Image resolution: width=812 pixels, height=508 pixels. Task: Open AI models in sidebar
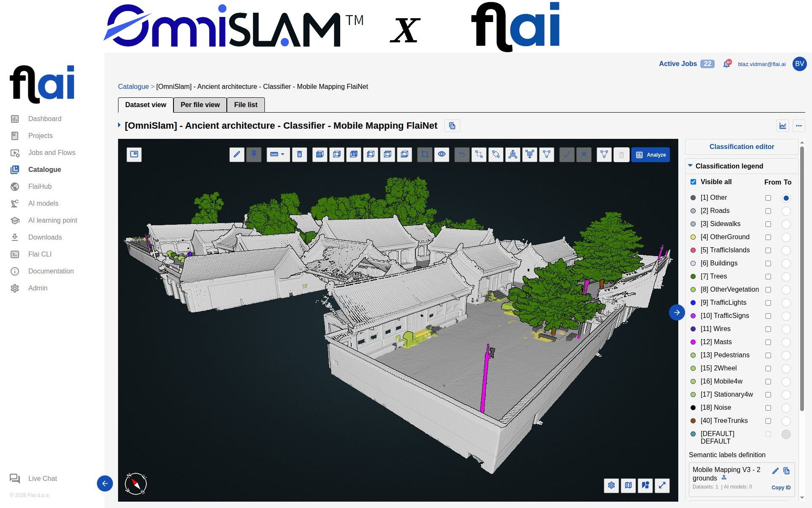(x=43, y=204)
